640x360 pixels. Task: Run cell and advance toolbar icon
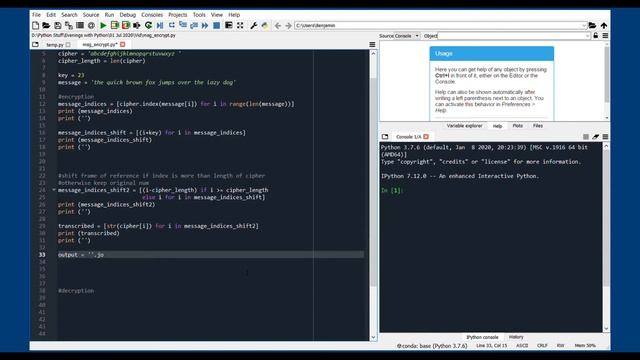126,25
